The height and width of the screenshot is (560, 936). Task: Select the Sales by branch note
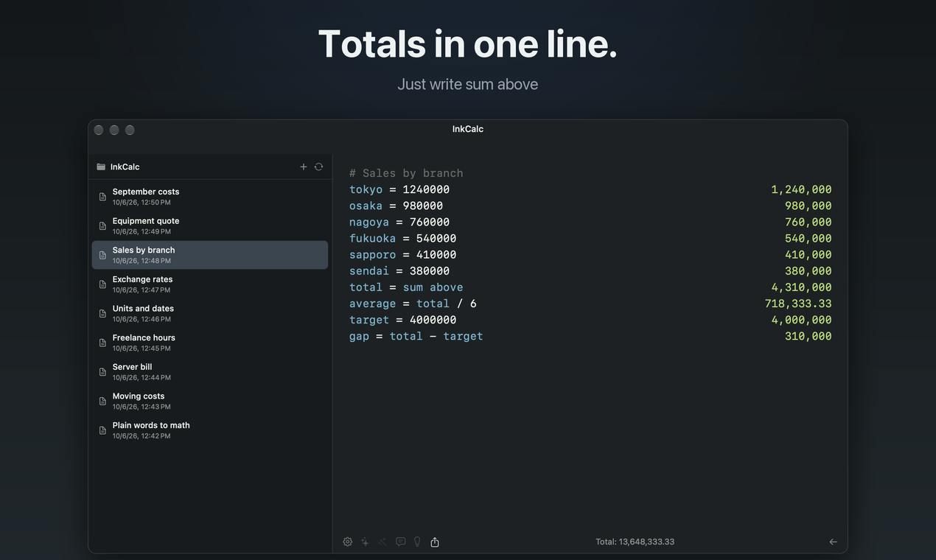[x=210, y=255]
